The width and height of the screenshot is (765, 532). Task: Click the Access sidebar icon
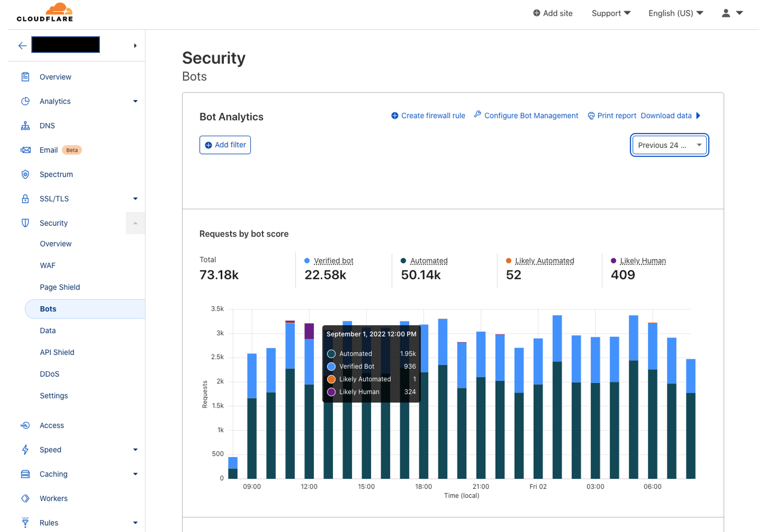coord(25,425)
